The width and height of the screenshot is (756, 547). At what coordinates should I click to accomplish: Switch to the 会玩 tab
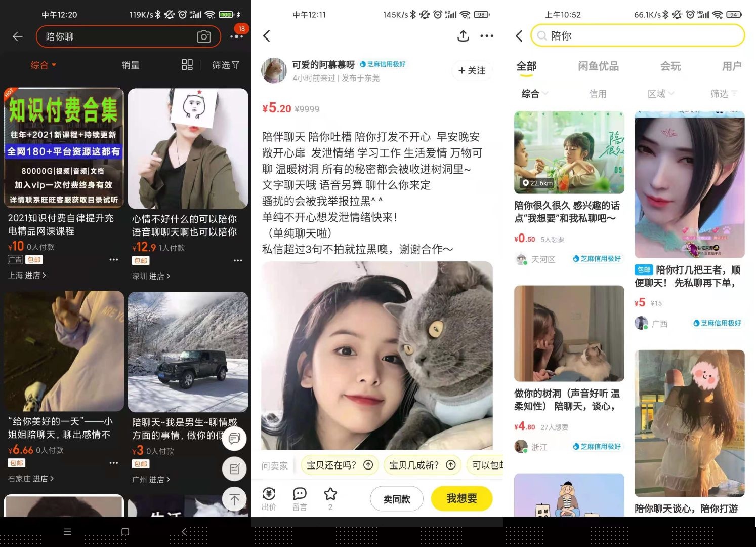(670, 66)
